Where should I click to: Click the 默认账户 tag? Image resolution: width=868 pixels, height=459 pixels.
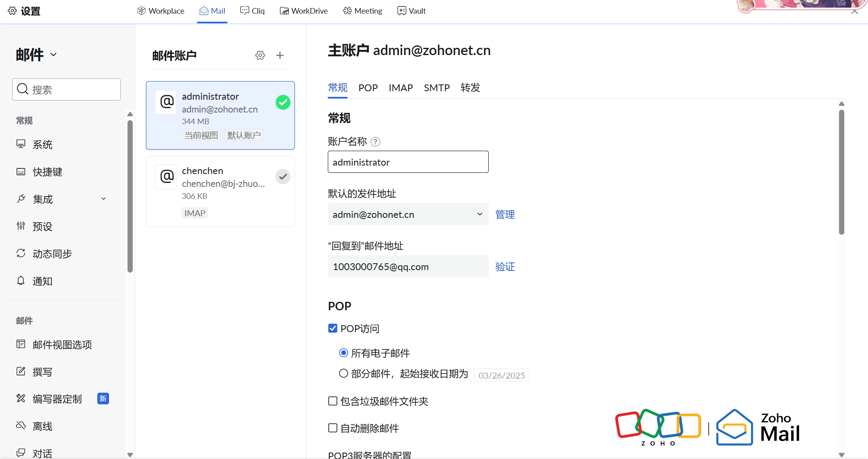click(244, 135)
